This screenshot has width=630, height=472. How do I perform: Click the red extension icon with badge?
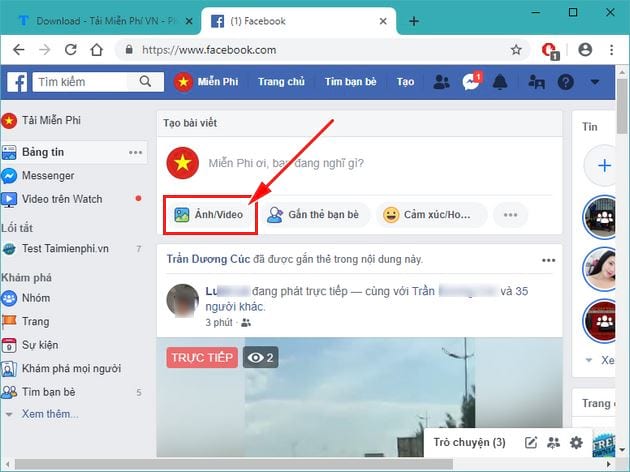pyautogui.click(x=550, y=51)
